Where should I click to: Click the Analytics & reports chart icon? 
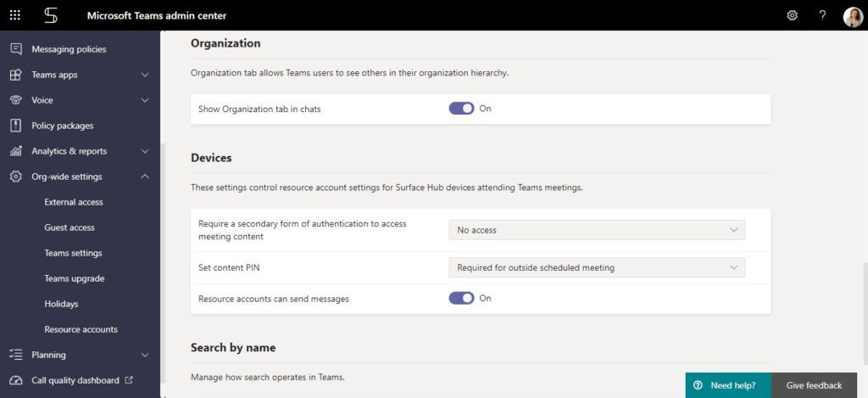pos(16,151)
